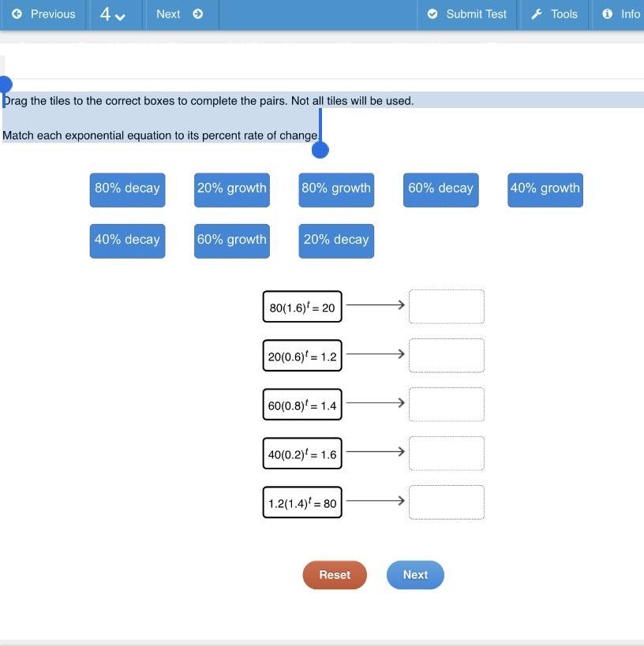Screen dimensions: 644x646
Task: Open the Tools menu text
Action: coord(564,14)
